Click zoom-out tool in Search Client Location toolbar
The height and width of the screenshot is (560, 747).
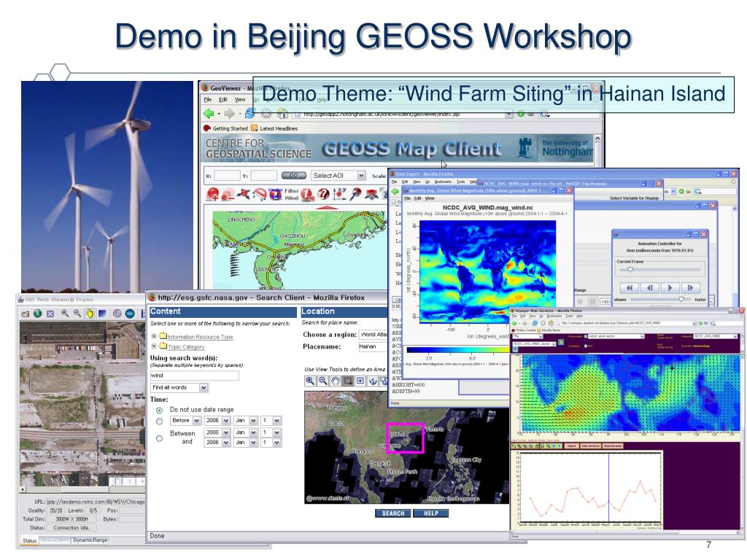[x=322, y=381]
